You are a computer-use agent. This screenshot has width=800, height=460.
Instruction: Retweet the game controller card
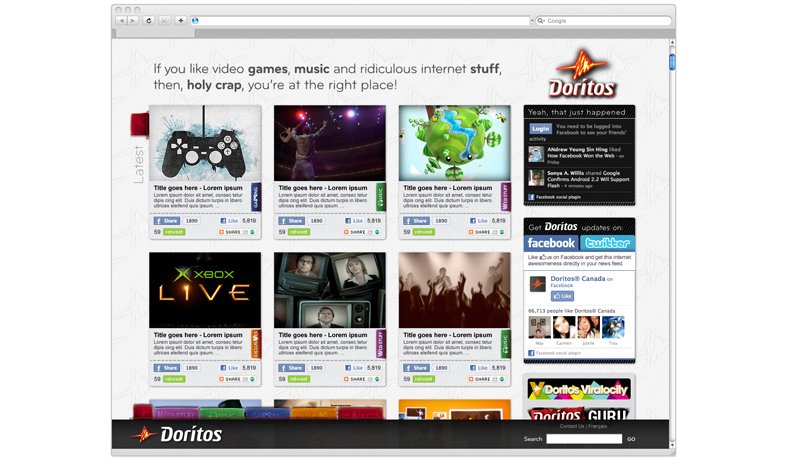(174, 232)
